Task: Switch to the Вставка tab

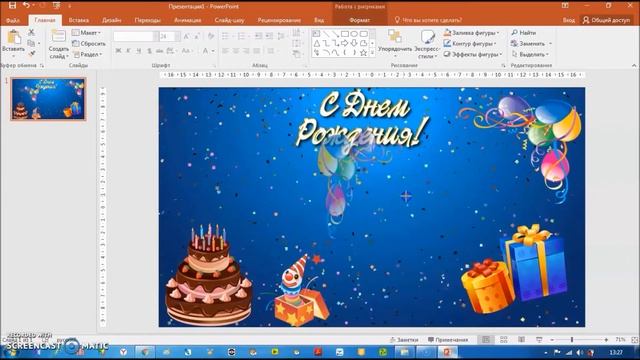Action: (78, 20)
